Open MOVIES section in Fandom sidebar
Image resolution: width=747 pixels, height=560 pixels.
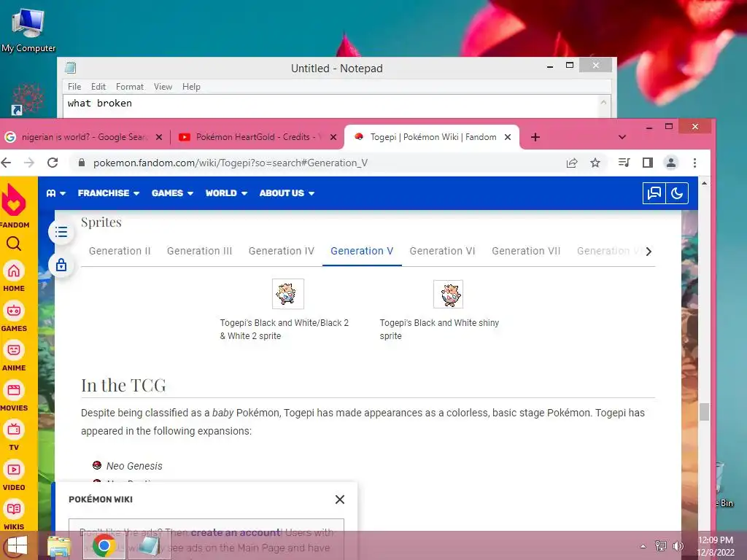14,396
